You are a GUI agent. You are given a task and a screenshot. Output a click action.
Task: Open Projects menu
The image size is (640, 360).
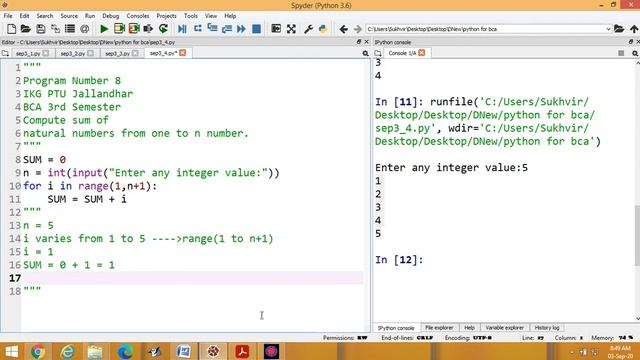click(166, 16)
